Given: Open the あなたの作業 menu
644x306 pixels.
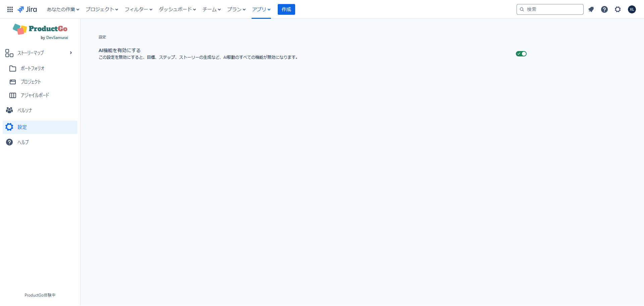Looking at the screenshot, I should 62,9.
